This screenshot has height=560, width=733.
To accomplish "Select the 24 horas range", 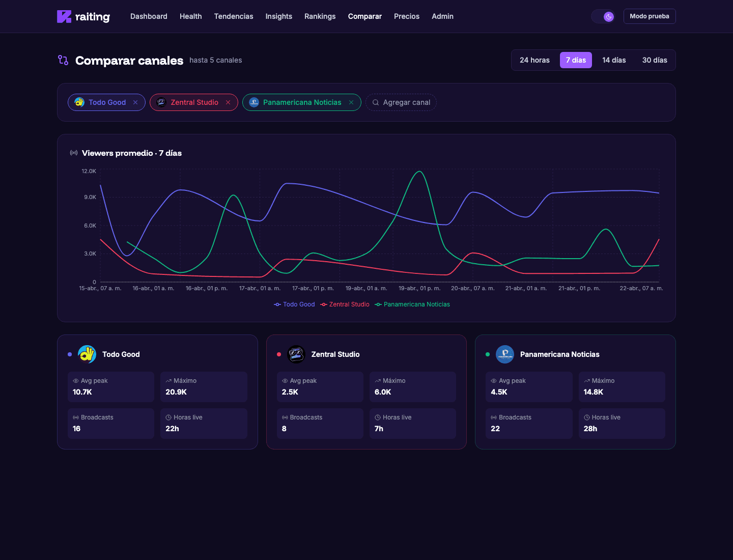I will point(534,60).
